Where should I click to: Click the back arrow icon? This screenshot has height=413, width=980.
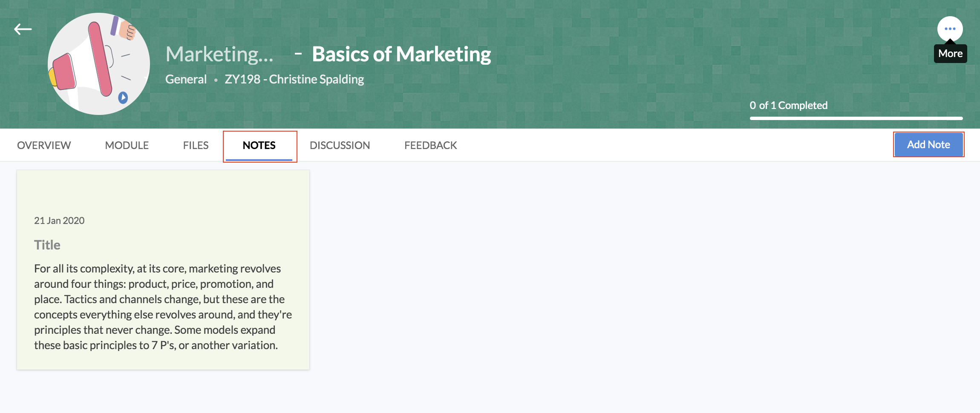(x=23, y=29)
